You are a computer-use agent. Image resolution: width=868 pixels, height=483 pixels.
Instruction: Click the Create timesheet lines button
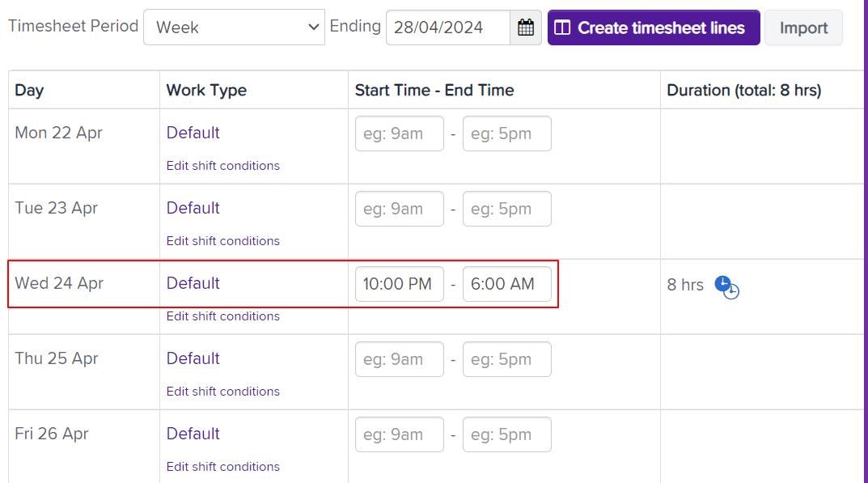(654, 28)
